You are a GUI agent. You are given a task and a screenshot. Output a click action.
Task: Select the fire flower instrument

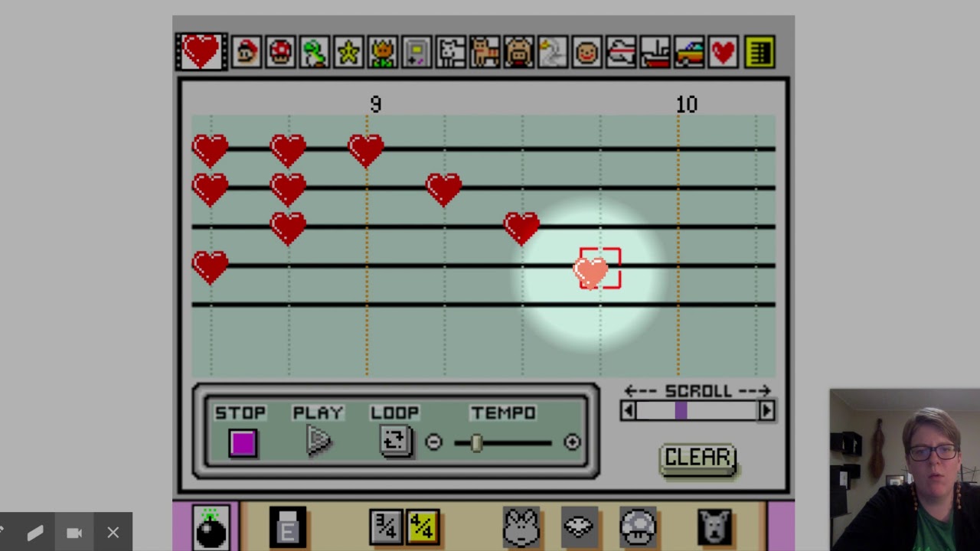click(382, 53)
